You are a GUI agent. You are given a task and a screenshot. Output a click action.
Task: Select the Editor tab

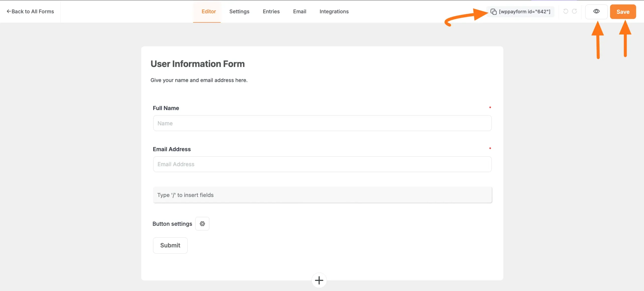[x=208, y=11]
